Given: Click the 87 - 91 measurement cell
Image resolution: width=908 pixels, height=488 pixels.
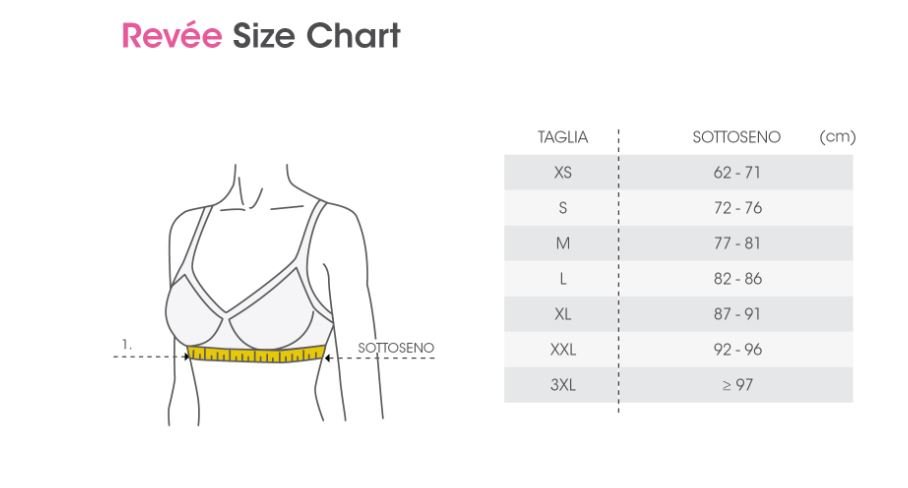Looking at the screenshot, I should click(737, 314).
